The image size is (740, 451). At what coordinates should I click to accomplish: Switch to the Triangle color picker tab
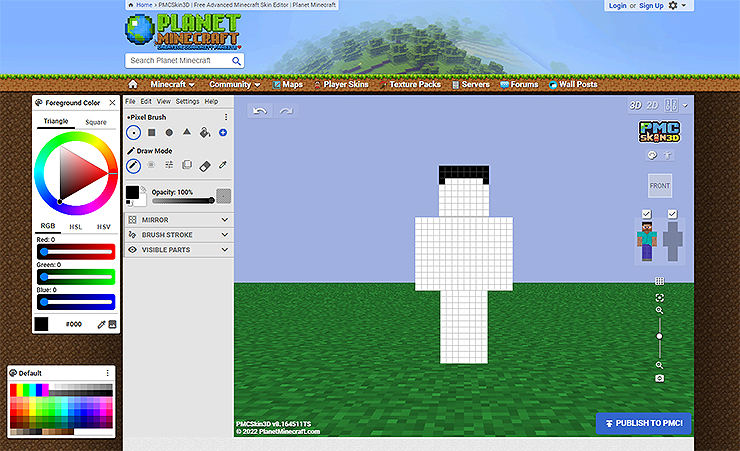(x=56, y=121)
